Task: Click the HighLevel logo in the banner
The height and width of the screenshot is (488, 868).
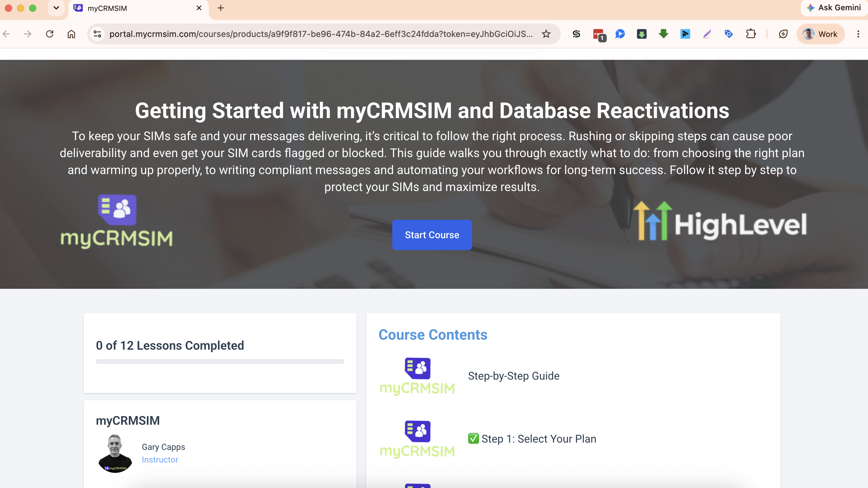Action: point(720,221)
